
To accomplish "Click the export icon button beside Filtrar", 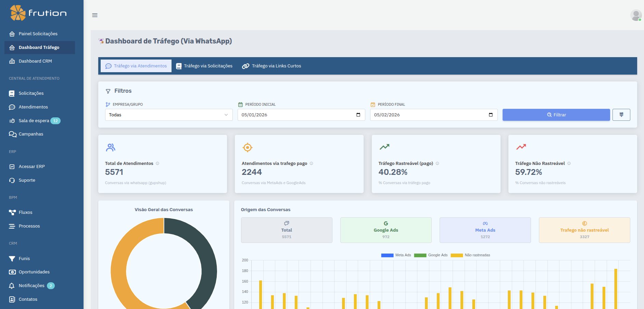I will coord(621,115).
